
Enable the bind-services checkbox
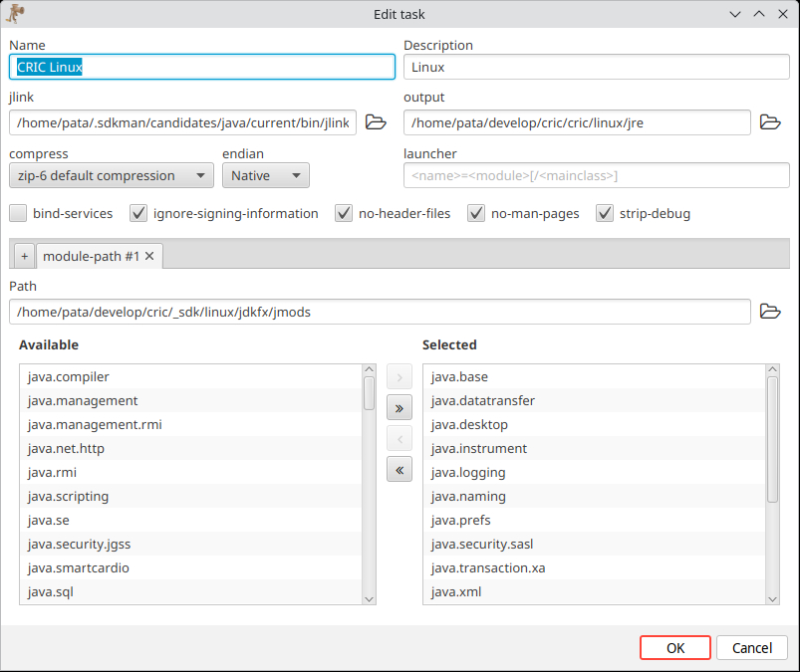click(18, 213)
